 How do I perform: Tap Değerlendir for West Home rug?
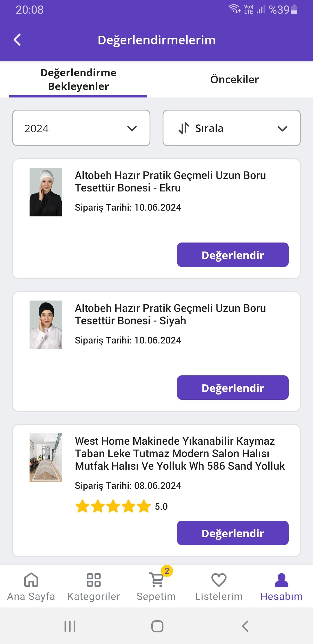[233, 533]
